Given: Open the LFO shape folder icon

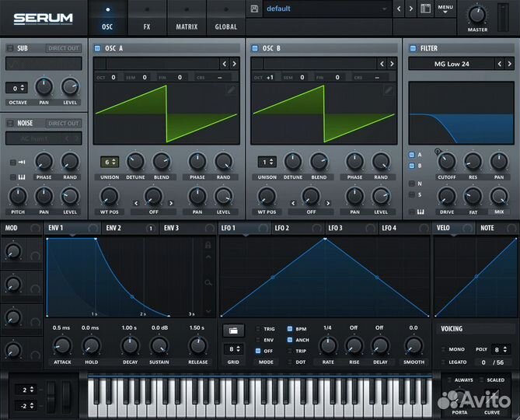Looking at the screenshot, I should pyautogui.click(x=233, y=331).
